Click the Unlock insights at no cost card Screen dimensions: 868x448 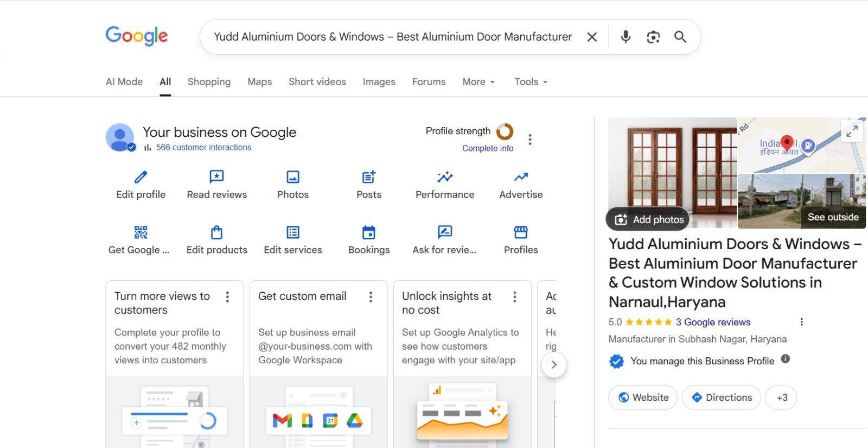click(x=462, y=364)
